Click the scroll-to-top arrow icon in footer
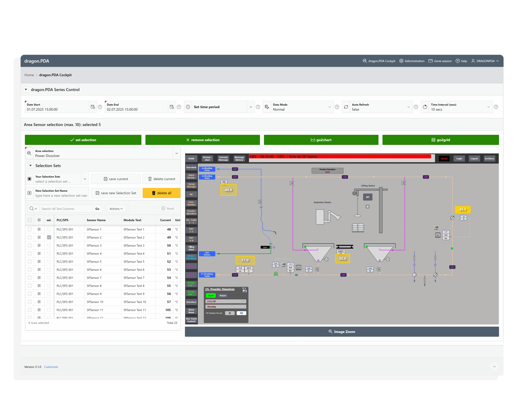 point(494,367)
